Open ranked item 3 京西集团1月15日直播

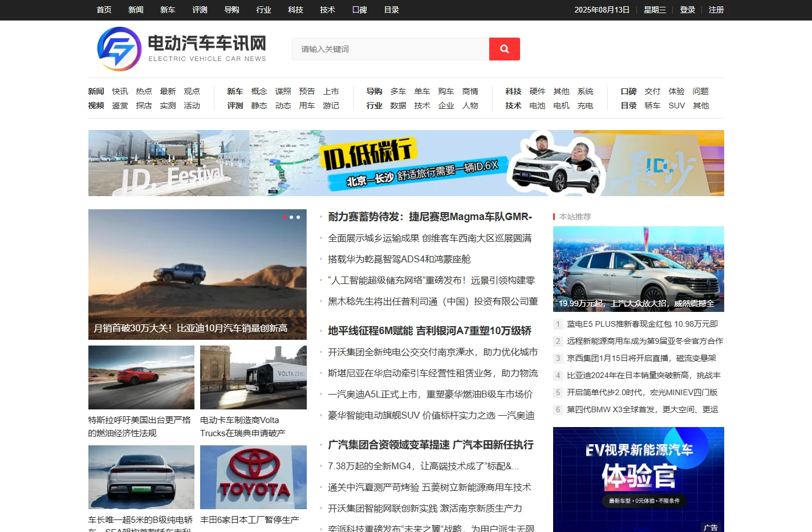tap(642, 358)
